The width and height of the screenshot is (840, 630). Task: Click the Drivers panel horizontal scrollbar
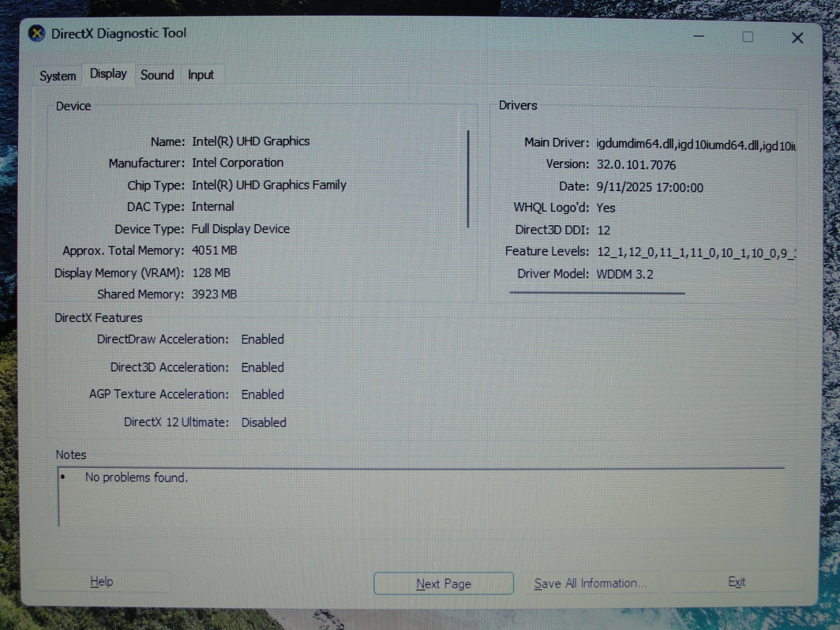click(x=597, y=293)
